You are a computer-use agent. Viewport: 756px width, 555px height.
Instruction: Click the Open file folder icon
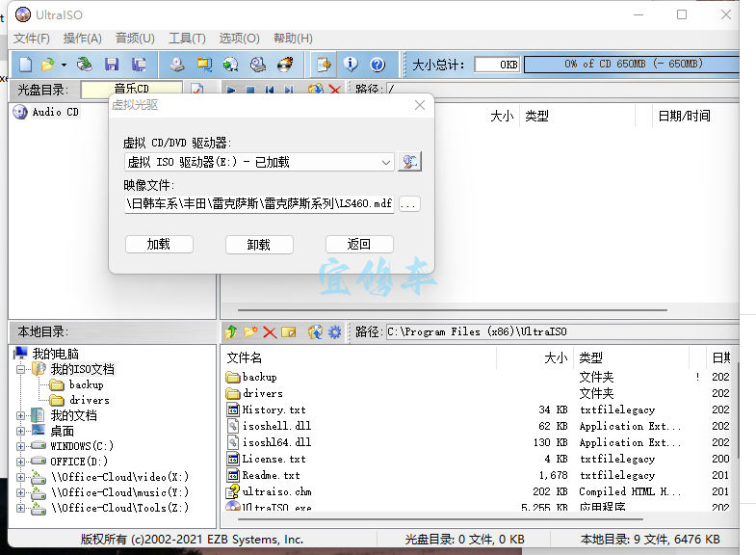coord(47,65)
